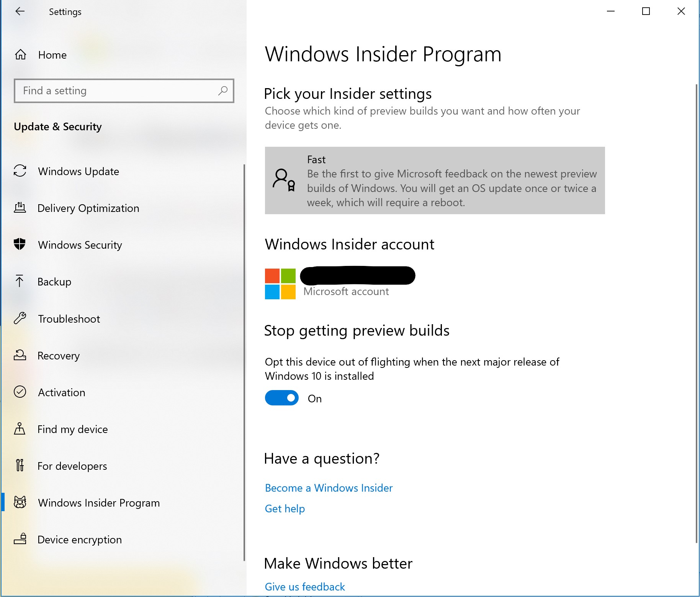This screenshot has width=700, height=597.
Task: Click the Device encryption lock icon
Action: pos(20,539)
